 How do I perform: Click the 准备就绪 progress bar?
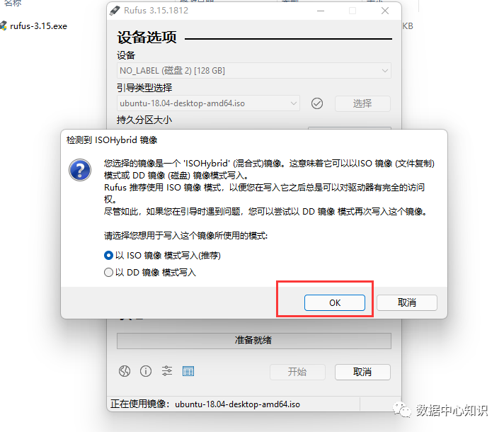tap(254, 341)
